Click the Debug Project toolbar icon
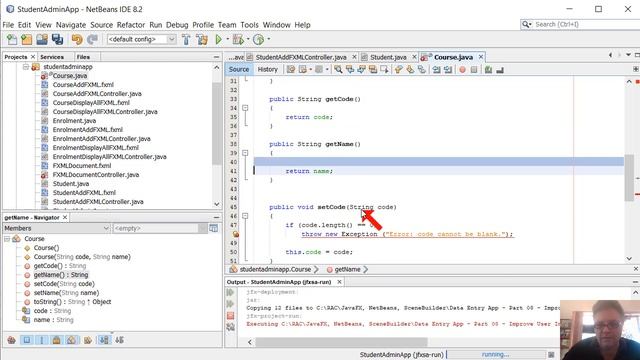Image resolution: width=640 pixels, height=360 pixels. pos(238,40)
